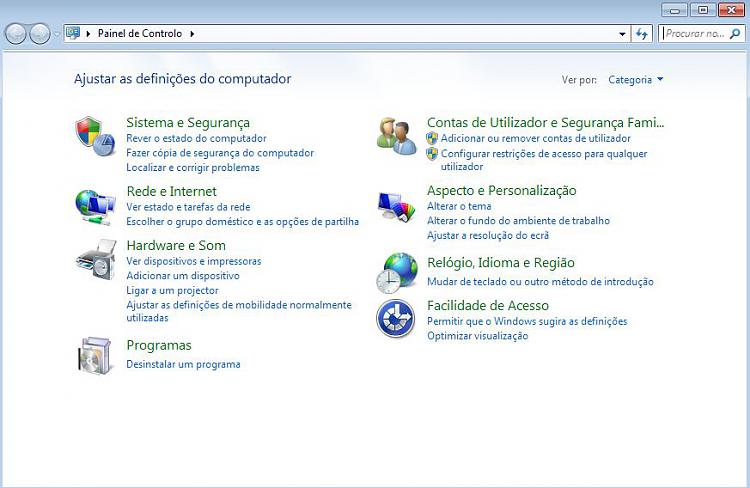This screenshot has height=488, width=750.
Task: Click the Refresh button beside address bar
Action: (x=641, y=33)
